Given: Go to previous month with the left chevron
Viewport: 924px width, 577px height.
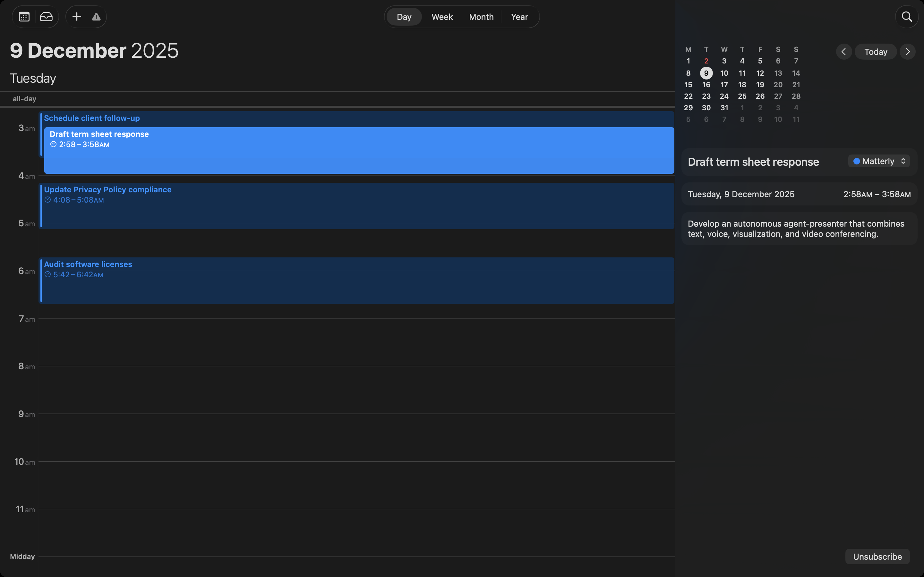Looking at the screenshot, I should point(843,52).
